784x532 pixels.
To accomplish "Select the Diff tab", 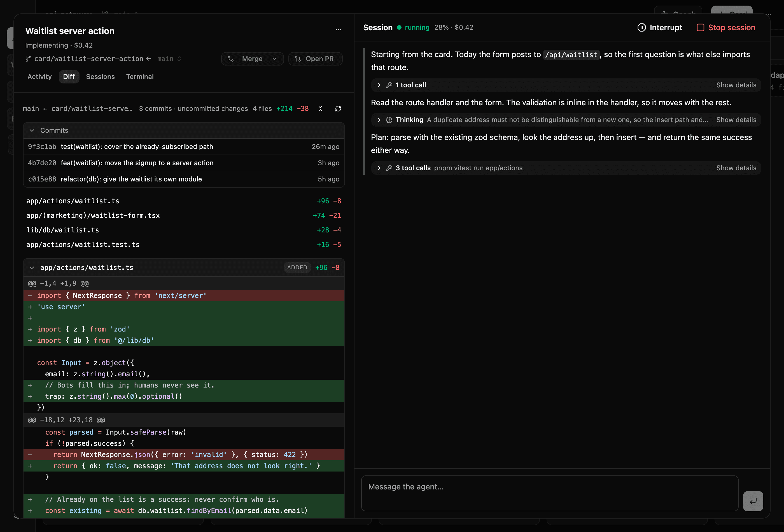I will point(69,77).
